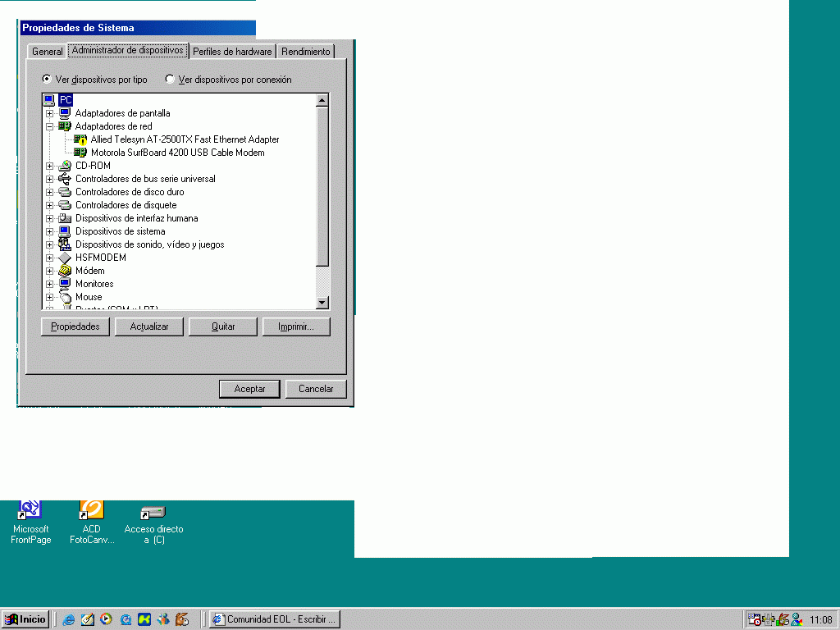This screenshot has height=630, width=840.
Task: Open the ACD FotoCanvas desktop shortcut
Action: tap(92, 523)
